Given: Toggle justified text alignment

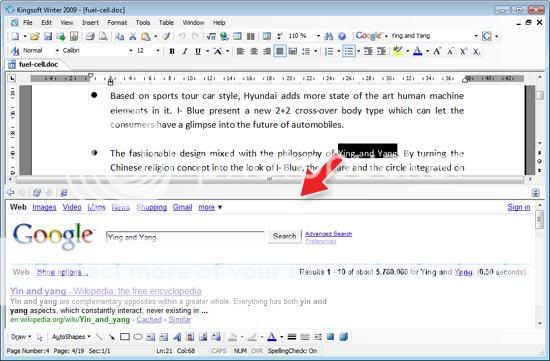Looking at the screenshot, I should (280, 51).
